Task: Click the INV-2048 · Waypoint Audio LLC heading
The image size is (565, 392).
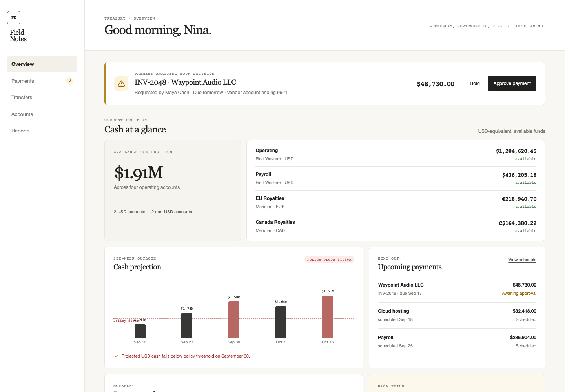Action: click(x=185, y=82)
